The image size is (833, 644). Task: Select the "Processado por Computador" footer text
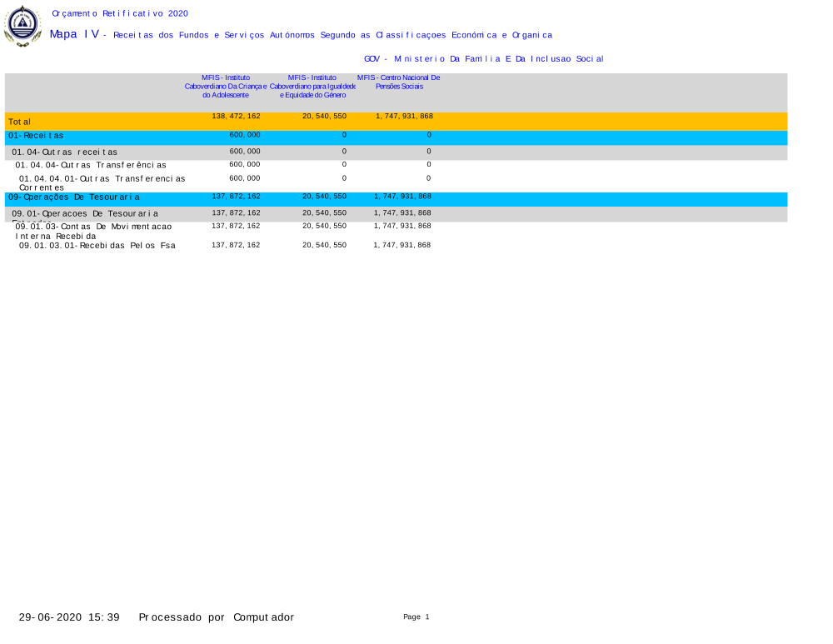pos(217,617)
